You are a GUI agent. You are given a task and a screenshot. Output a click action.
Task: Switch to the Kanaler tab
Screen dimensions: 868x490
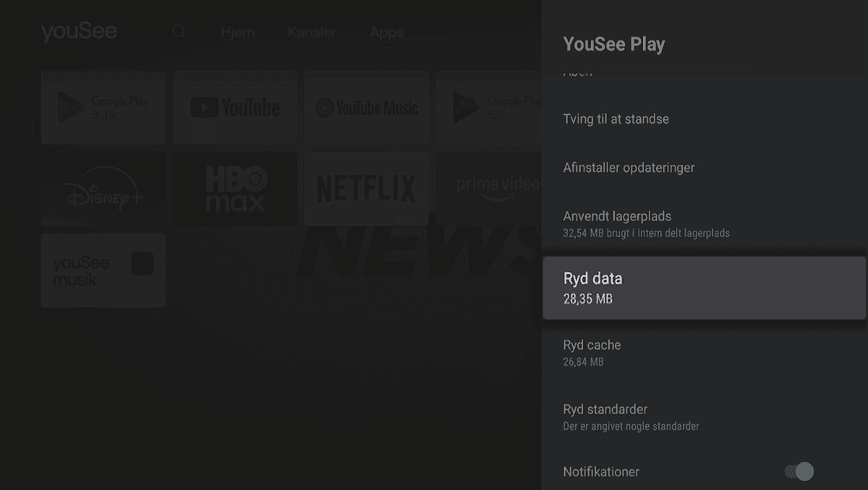[312, 33]
